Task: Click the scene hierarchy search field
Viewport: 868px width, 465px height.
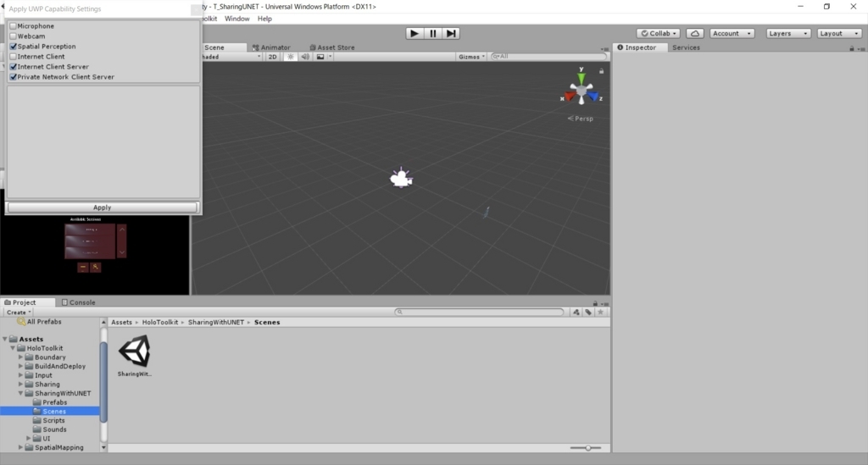Action: [548, 57]
